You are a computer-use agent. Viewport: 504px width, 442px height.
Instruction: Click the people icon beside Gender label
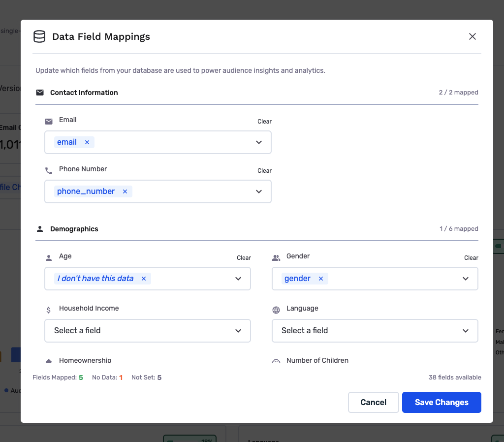pyautogui.click(x=276, y=258)
